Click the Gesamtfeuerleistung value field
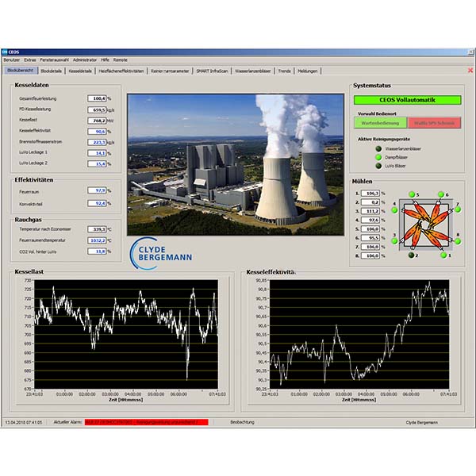Image resolution: width=476 pixels, height=476 pixels. 97,98
